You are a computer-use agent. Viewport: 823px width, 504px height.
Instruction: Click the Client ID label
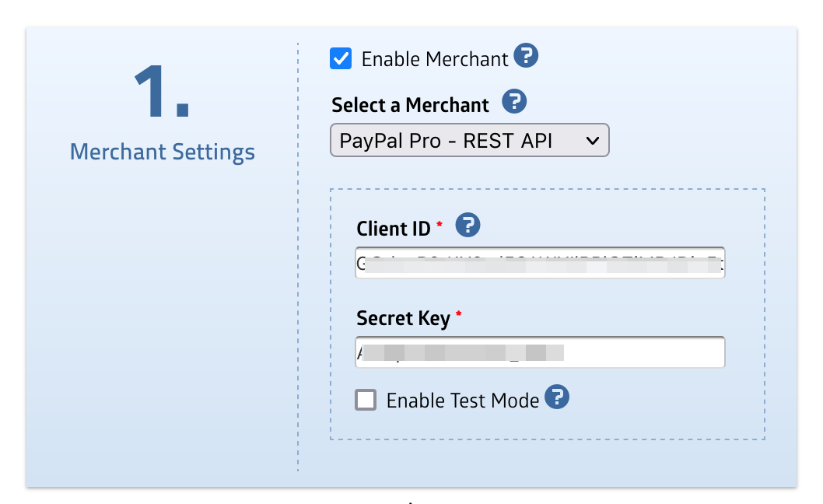(x=393, y=229)
